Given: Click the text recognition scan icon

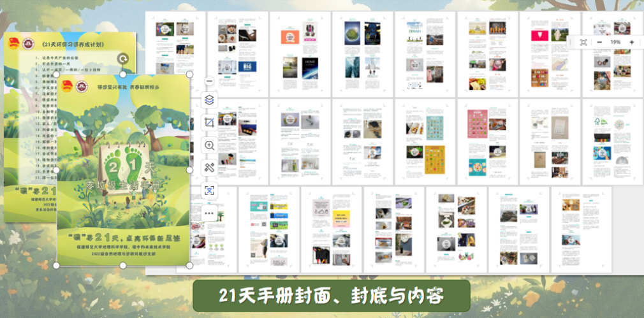Looking at the screenshot, I should [209, 190].
